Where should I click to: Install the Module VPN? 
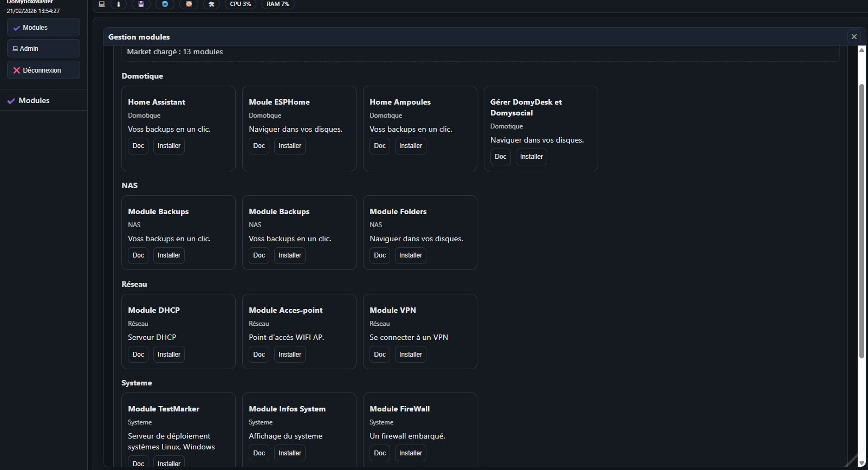411,355
